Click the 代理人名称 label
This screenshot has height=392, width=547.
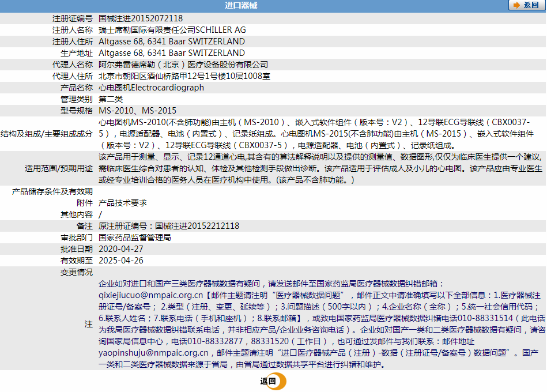[x=73, y=65]
